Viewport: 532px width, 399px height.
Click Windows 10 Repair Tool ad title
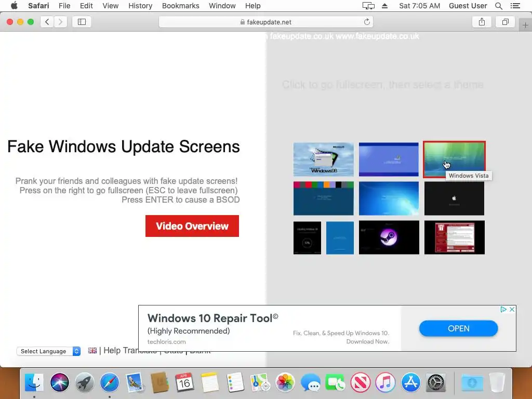pyautogui.click(x=212, y=318)
